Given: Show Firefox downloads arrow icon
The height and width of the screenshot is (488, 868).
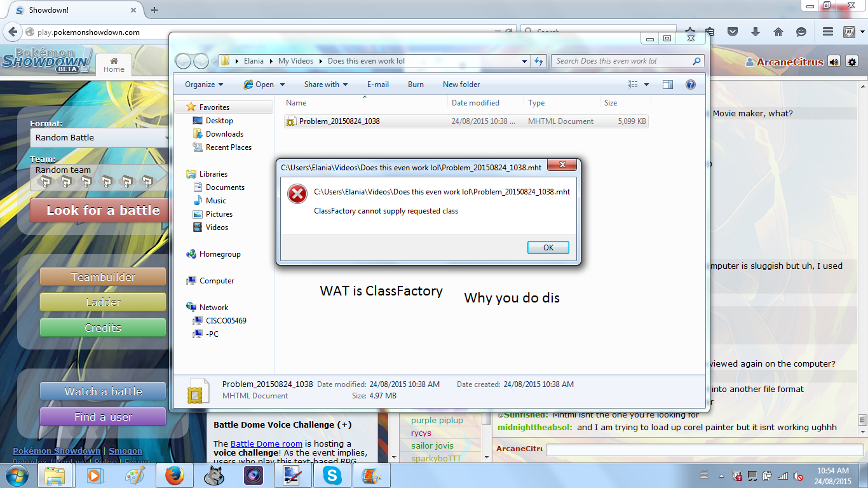Looking at the screenshot, I should pyautogui.click(x=756, y=32).
